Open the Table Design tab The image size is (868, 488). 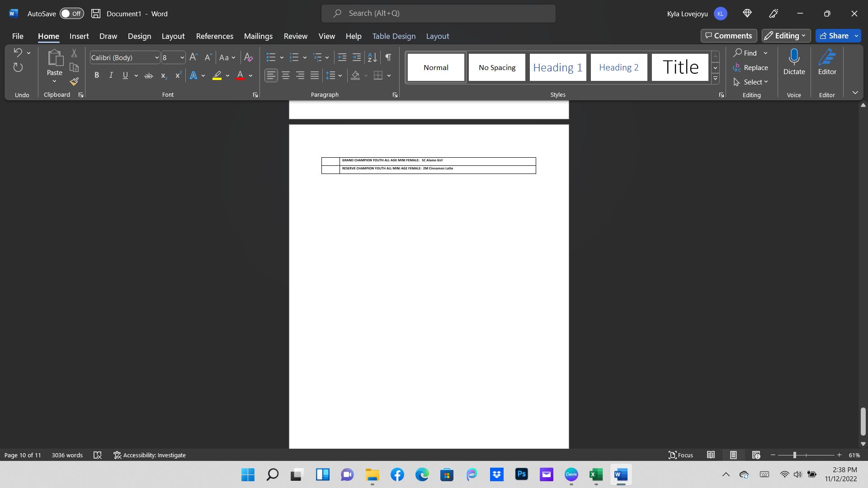click(x=393, y=36)
